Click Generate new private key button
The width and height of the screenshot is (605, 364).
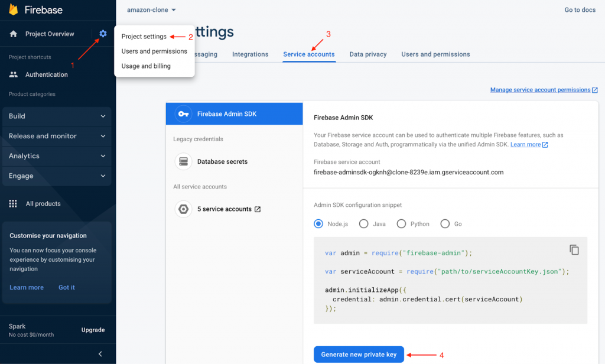(x=359, y=355)
